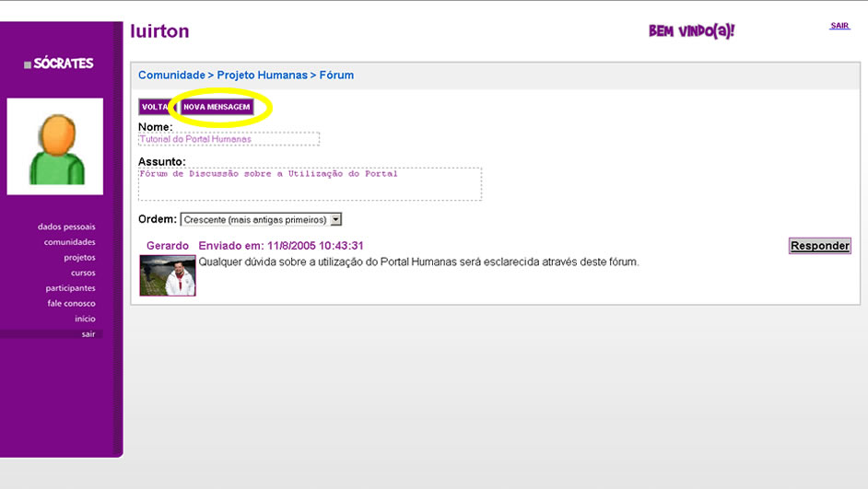Viewport: 868px width, 489px height.
Task: Click the Sócrates logo in the sidebar
Action: (x=59, y=64)
